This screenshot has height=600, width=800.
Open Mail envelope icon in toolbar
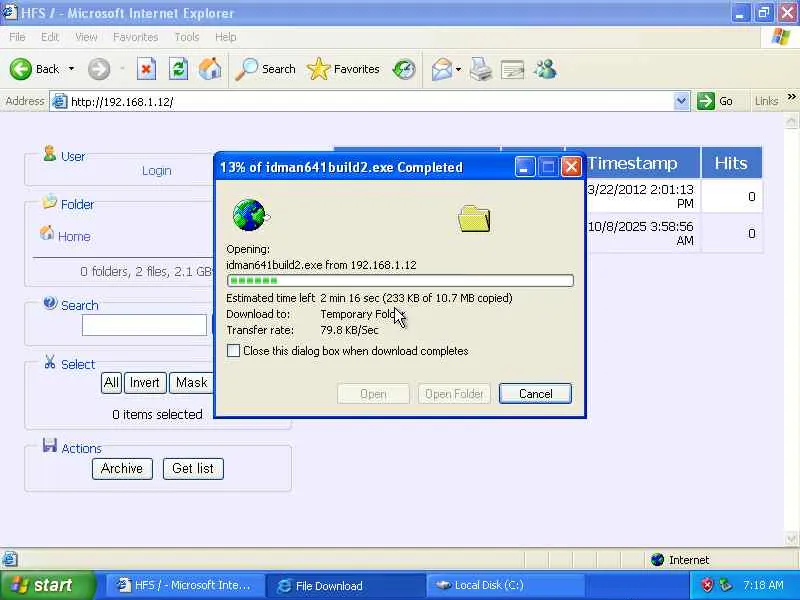(441, 69)
